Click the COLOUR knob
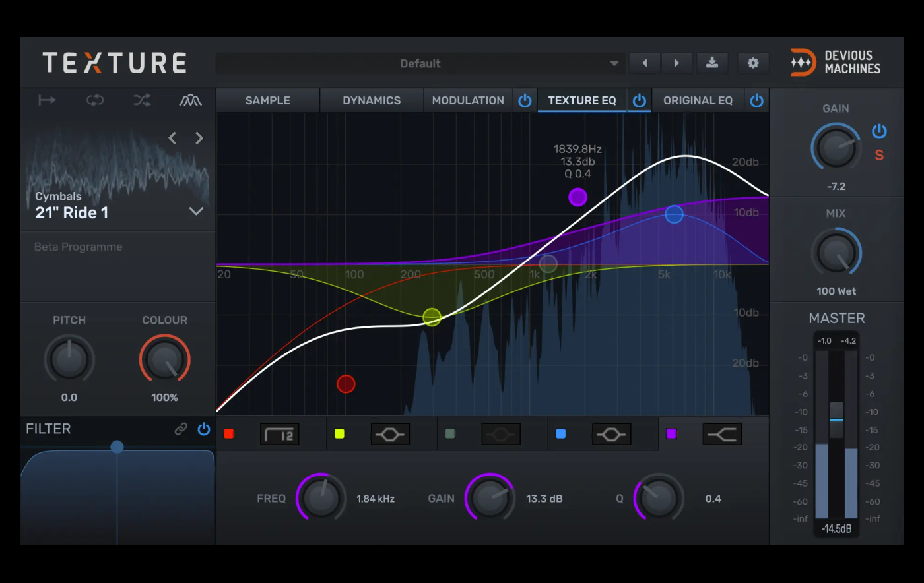The width and height of the screenshot is (924, 583). pyautogui.click(x=165, y=359)
